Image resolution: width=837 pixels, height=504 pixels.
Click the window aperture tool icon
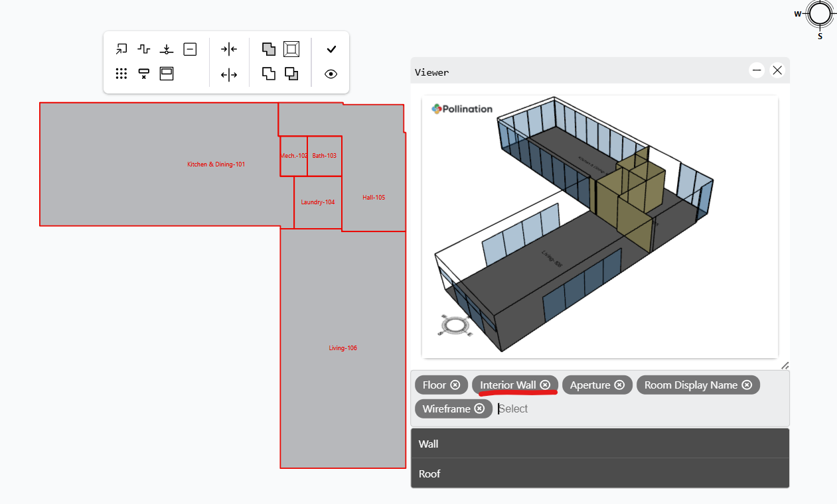(x=166, y=74)
